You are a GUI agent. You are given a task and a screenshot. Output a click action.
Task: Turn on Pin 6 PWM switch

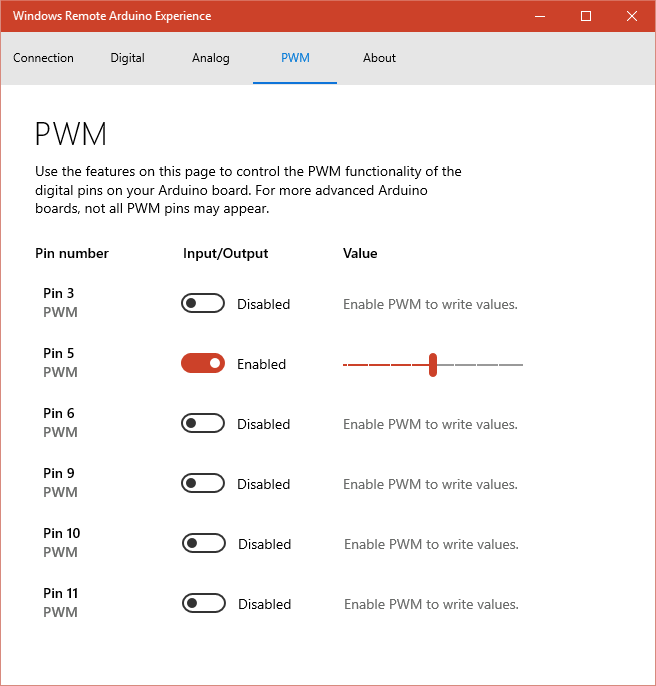coord(203,424)
